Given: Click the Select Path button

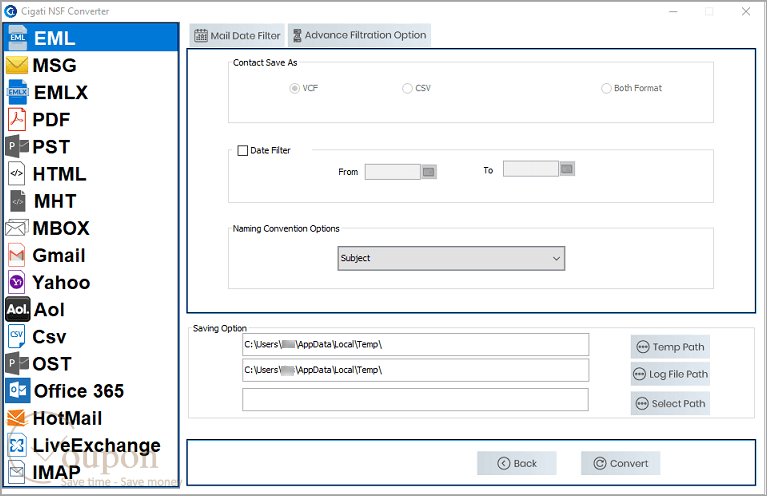Looking at the screenshot, I should tap(670, 404).
